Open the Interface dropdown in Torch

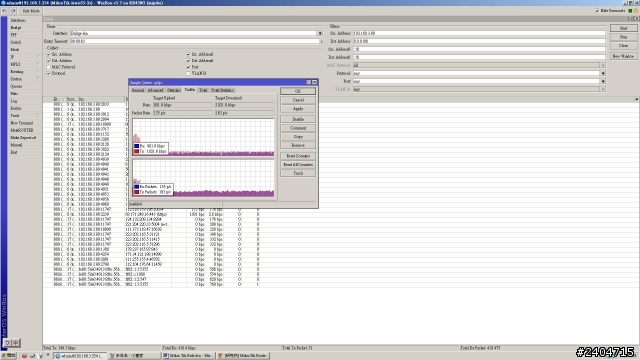(320, 33)
